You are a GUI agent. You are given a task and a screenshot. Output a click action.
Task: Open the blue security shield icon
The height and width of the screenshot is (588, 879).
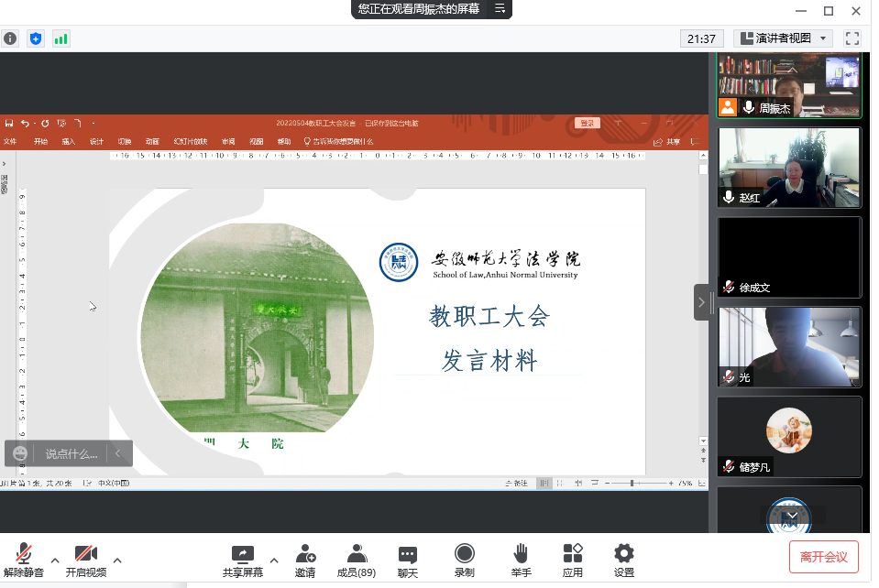pyautogui.click(x=36, y=38)
